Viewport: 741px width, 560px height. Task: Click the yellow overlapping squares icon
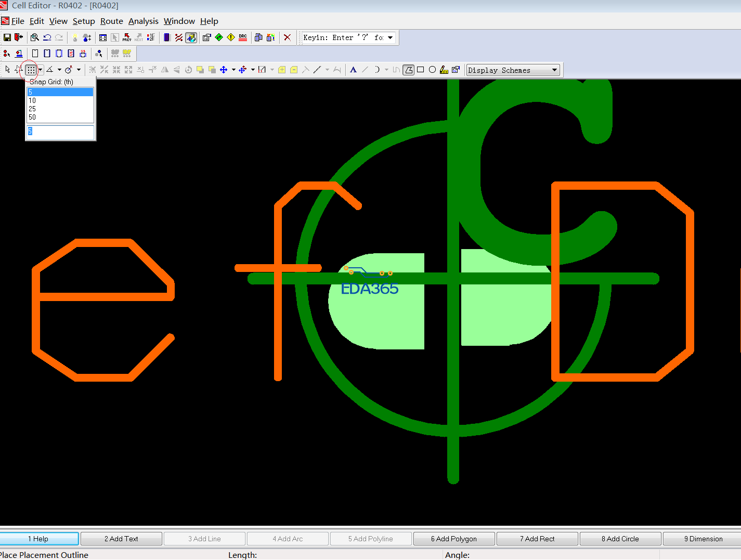click(212, 70)
